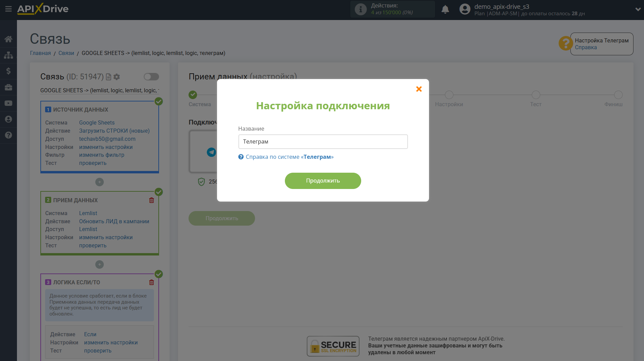644x361 pixels.
Task: Select the Тест step in progress bar
Action: [x=536, y=95]
